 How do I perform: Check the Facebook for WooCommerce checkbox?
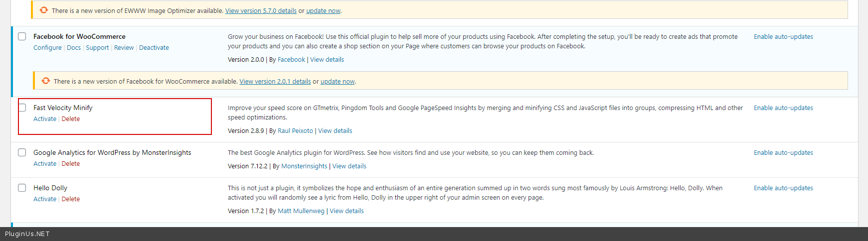coord(22,36)
